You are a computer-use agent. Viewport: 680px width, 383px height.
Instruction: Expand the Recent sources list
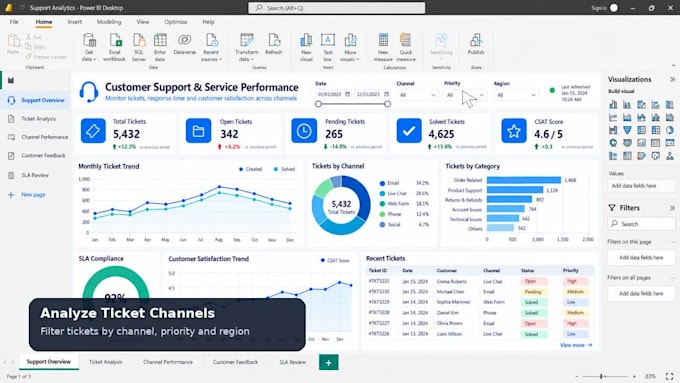click(x=211, y=47)
